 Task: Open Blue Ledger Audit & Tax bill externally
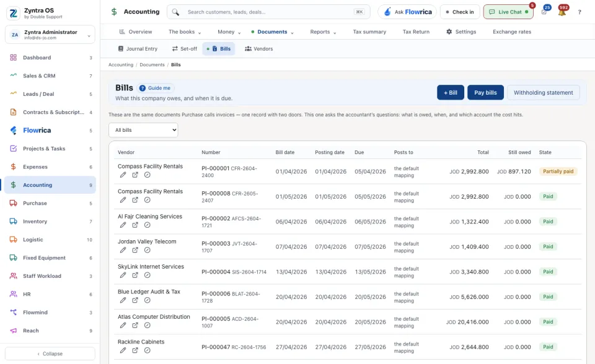pyautogui.click(x=135, y=300)
